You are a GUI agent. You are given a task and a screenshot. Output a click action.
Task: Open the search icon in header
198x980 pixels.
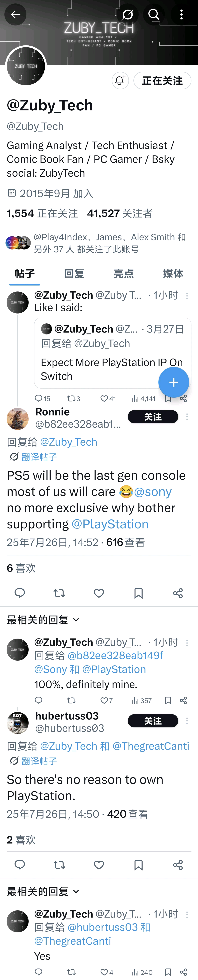click(x=154, y=14)
